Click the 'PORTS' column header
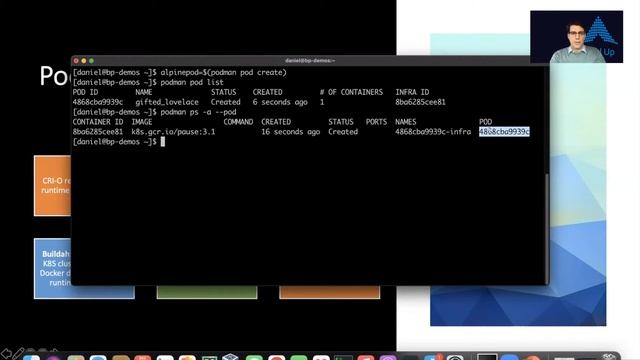 pos(376,122)
